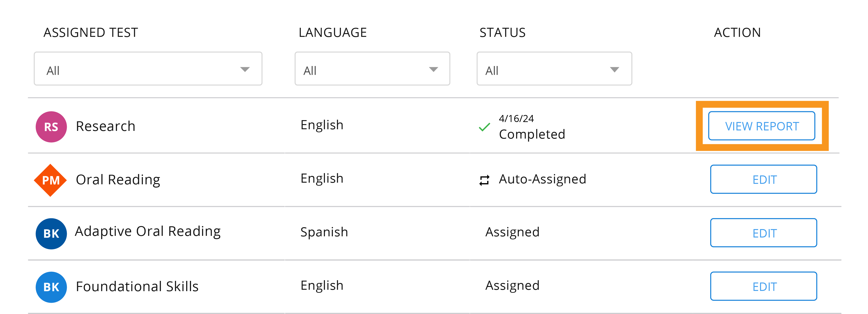868x314 pixels.
Task: Click the Auto-Assigned repeat arrows icon
Action: click(484, 180)
